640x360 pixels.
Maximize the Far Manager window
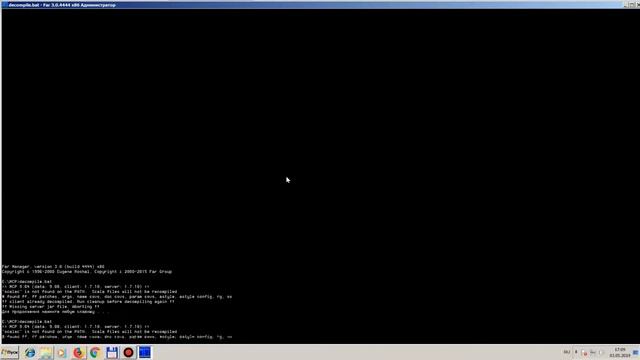(x=631, y=4)
